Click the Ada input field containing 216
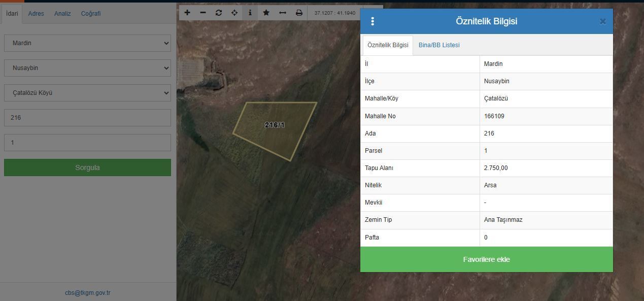644x301 pixels. click(87, 118)
